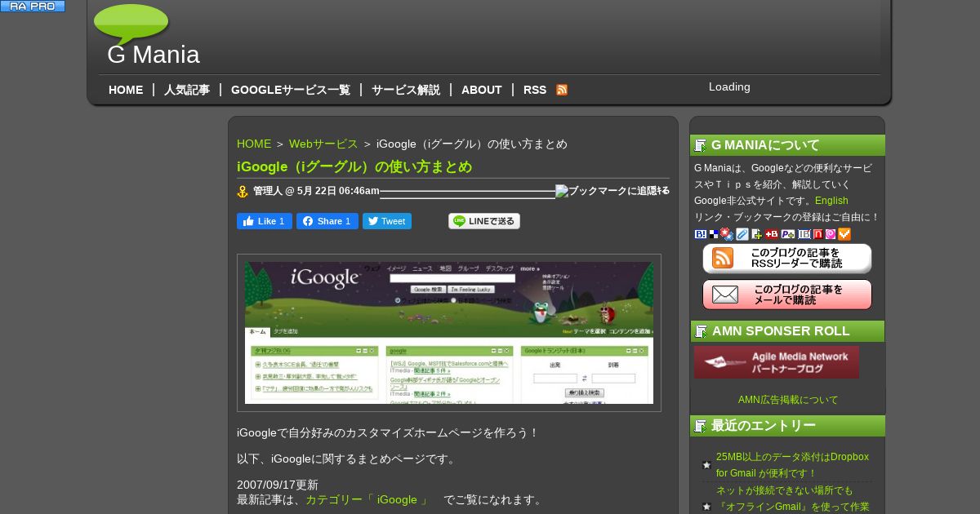This screenshot has height=514, width=980.
Task: Open the サービス解説 menu item
Action: tap(406, 90)
